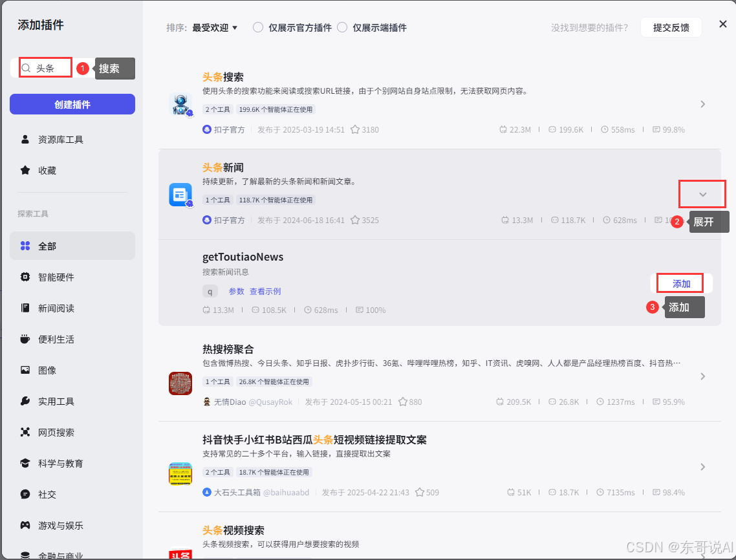Add the getToutiaoNews tool
Viewport: 736px width, 560px height.
681,283
